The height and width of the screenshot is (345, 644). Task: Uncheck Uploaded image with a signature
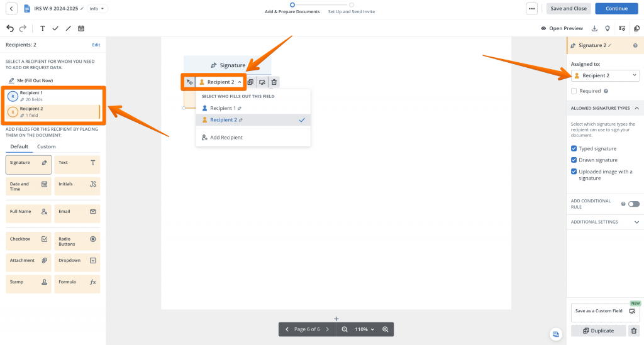(574, 172)
